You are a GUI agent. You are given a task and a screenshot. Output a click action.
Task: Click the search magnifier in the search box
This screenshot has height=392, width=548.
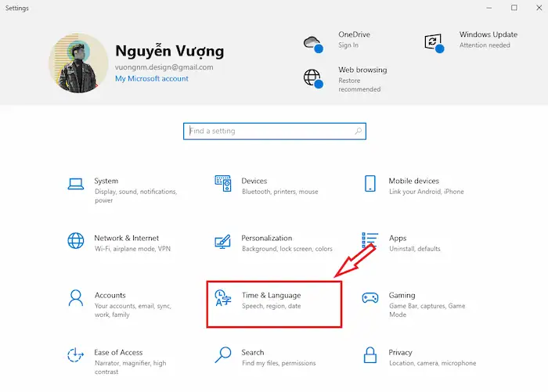pos(358,131)
